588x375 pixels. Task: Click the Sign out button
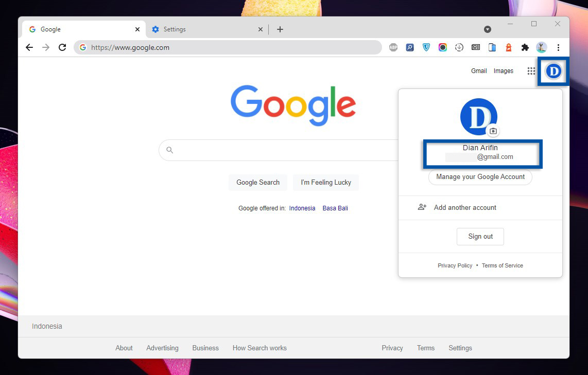(480, 236)
